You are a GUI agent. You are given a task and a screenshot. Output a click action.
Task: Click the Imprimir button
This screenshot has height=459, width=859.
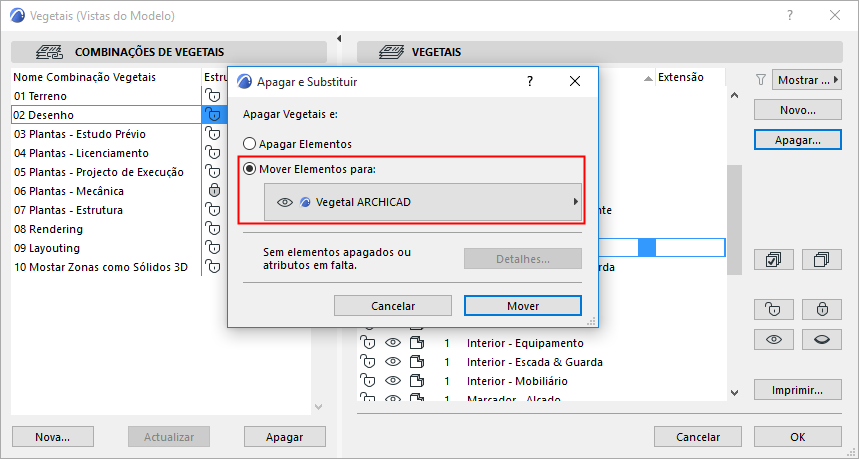point(797,390)
